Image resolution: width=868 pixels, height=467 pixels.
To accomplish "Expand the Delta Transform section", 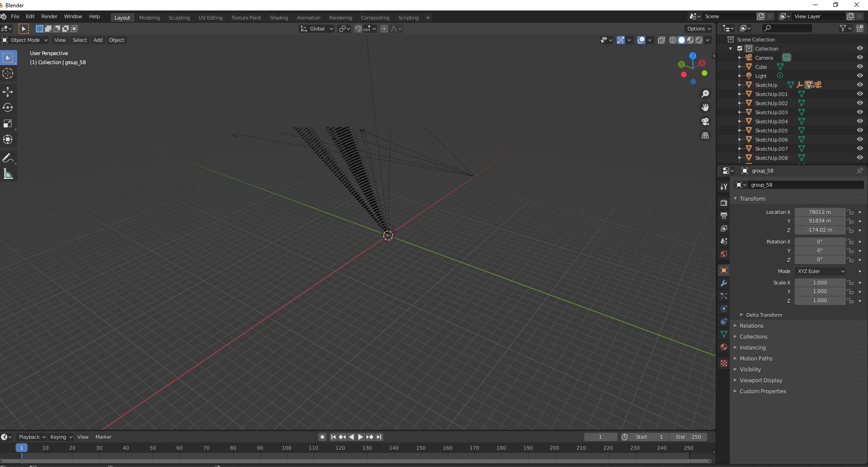I will (763, 315).
